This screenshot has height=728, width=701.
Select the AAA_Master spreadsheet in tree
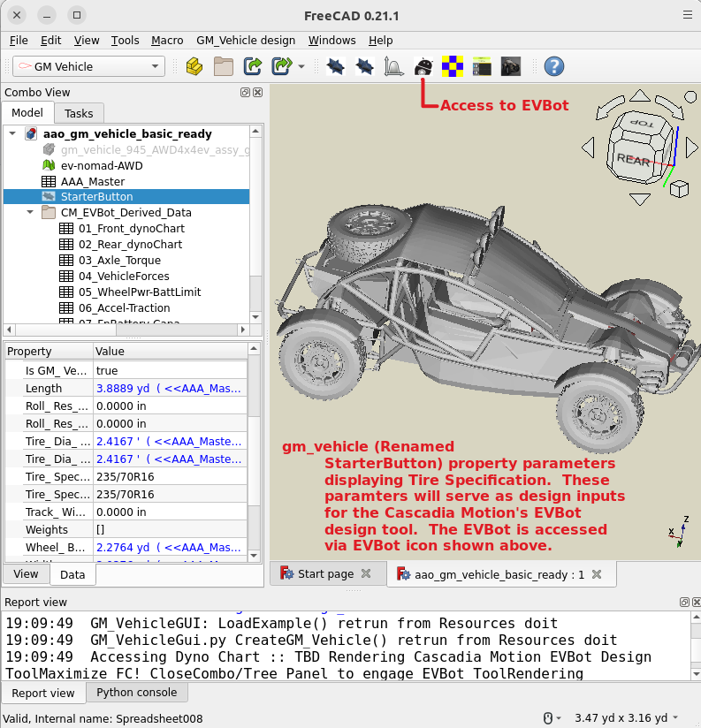click(92, 181)
